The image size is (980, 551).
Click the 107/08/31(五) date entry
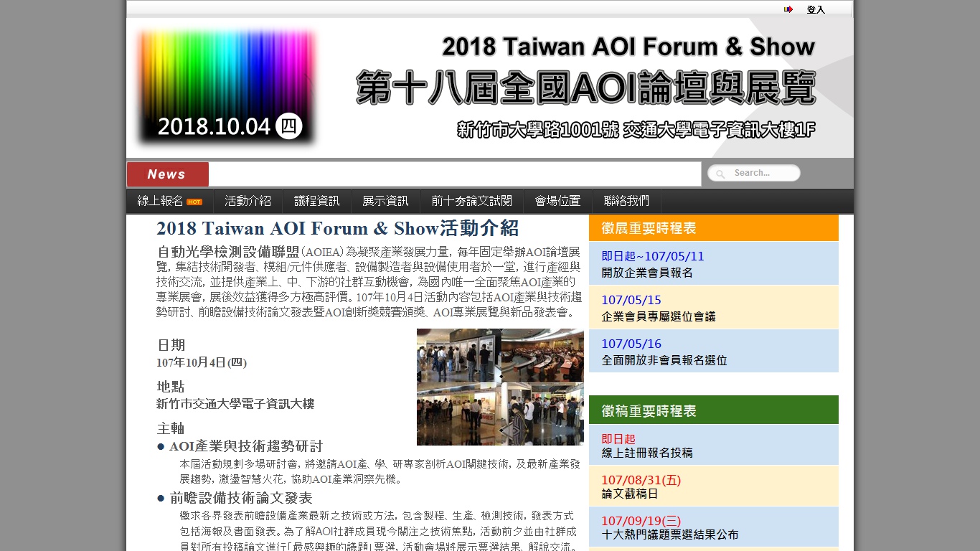click(x=641, y=480)
